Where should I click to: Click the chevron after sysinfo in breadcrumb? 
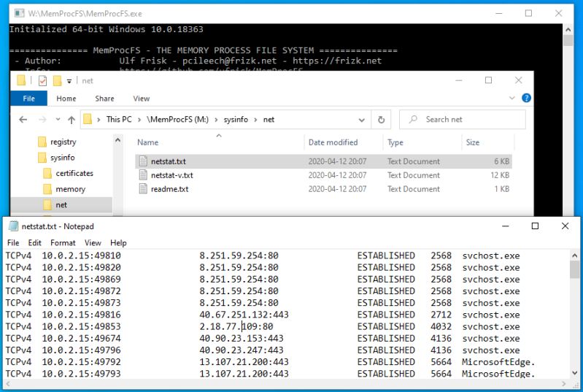coord(255,120)
